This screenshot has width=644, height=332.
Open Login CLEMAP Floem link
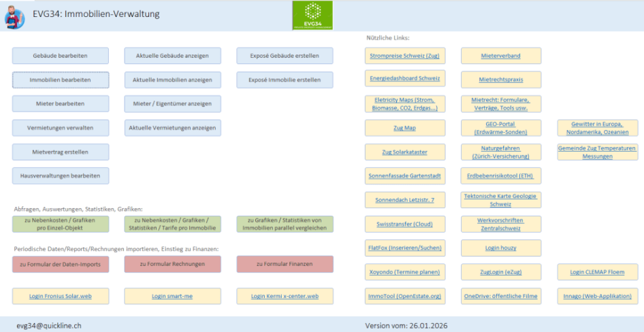pos(597,272)
